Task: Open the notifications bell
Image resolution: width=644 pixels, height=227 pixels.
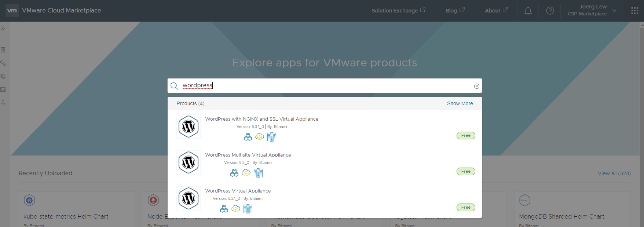Action: (x=528, y=11)
